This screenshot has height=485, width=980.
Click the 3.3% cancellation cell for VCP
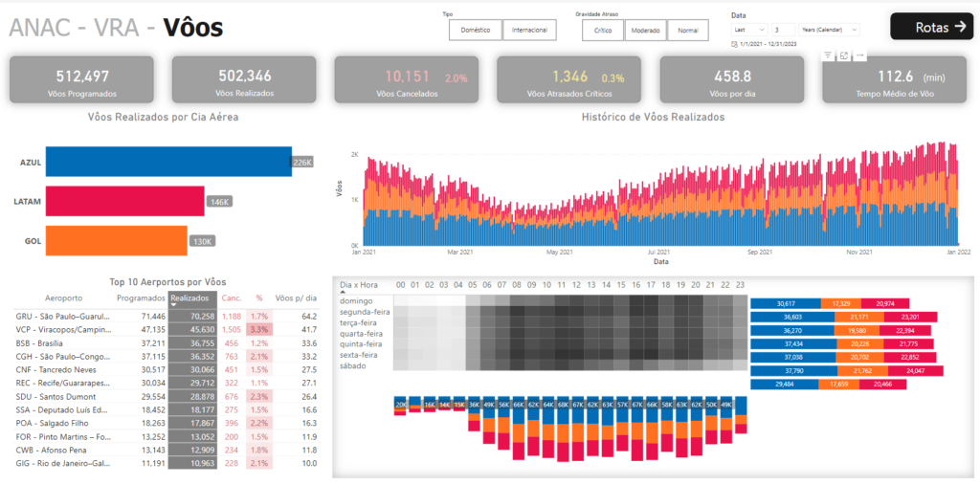259,330
